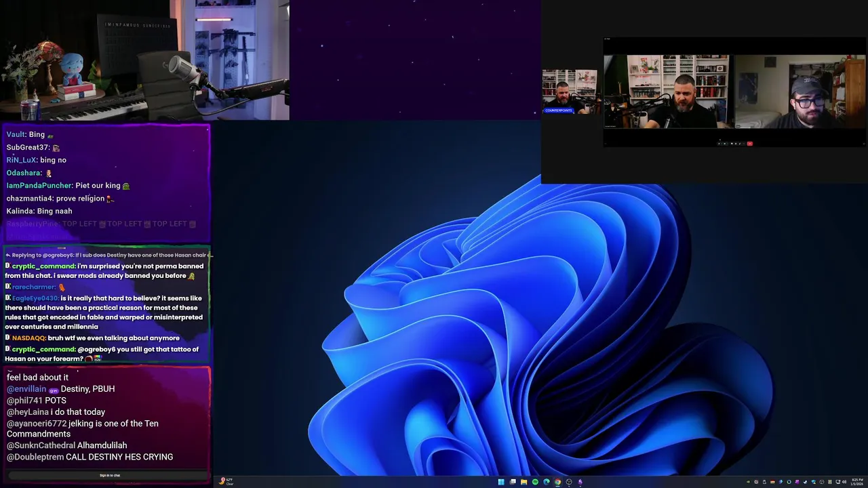Click the 'Alhamdulilah' chat message
The width and height of the screenshot is (868, 488).
[x=102, y=445]
